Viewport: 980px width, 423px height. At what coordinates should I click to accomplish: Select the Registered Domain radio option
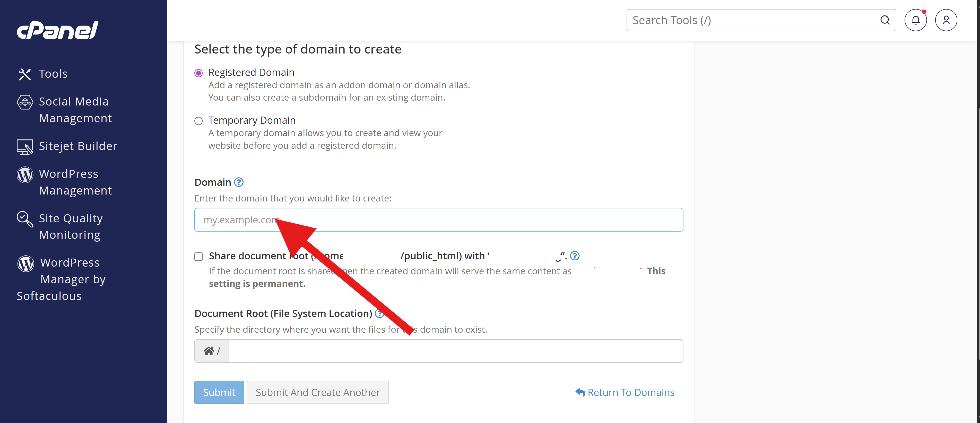198,73
